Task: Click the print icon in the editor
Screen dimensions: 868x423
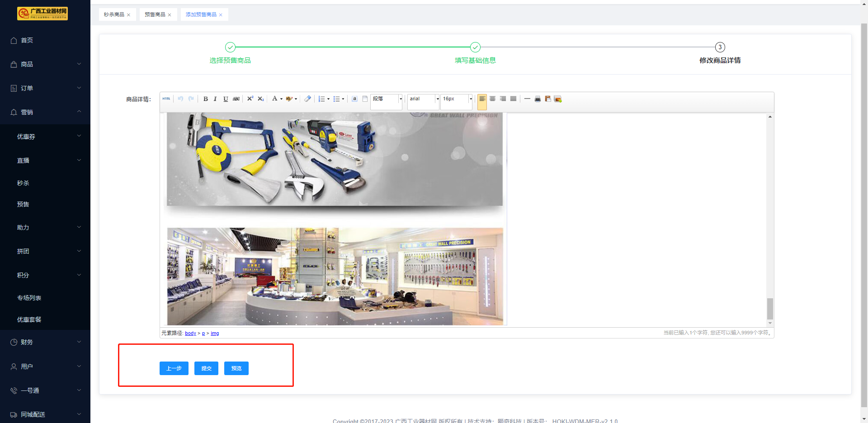Action: tap(538, 99)
